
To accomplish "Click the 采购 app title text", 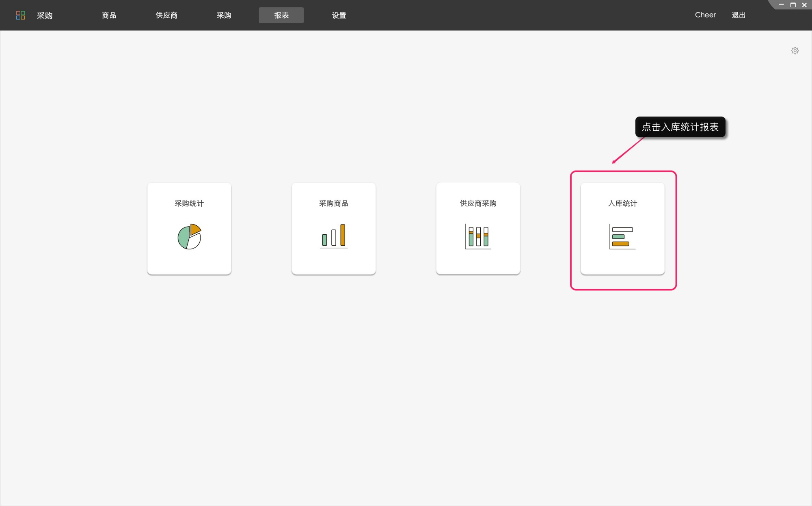I will [x=45, y=15].
